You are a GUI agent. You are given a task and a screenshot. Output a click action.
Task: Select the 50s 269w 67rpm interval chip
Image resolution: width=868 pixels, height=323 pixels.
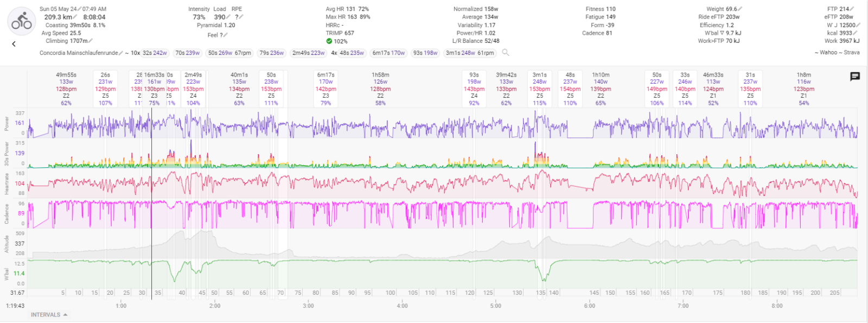229,53
